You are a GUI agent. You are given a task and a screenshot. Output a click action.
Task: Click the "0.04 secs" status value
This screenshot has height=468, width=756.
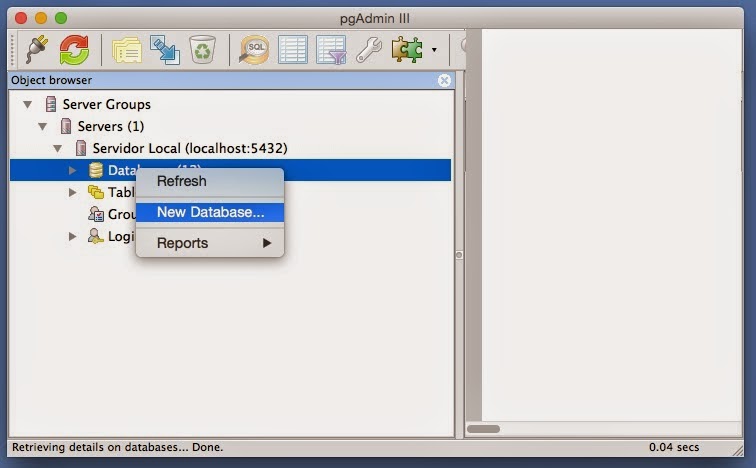pyautogui.click(x=674, y=447)
